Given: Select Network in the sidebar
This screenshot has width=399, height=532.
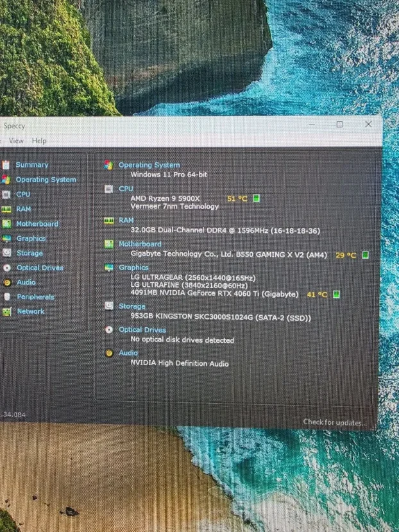Looking at the screenshot, I should [x=31, y=311].
